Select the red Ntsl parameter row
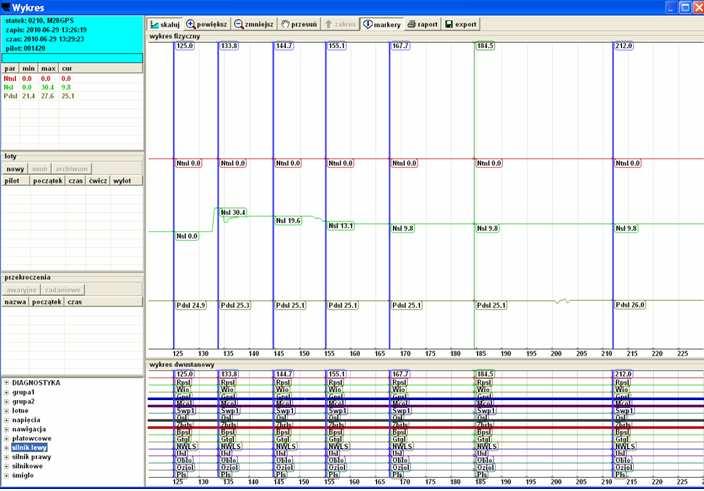This screenshot has height=491, width=704. coord(72,79)
